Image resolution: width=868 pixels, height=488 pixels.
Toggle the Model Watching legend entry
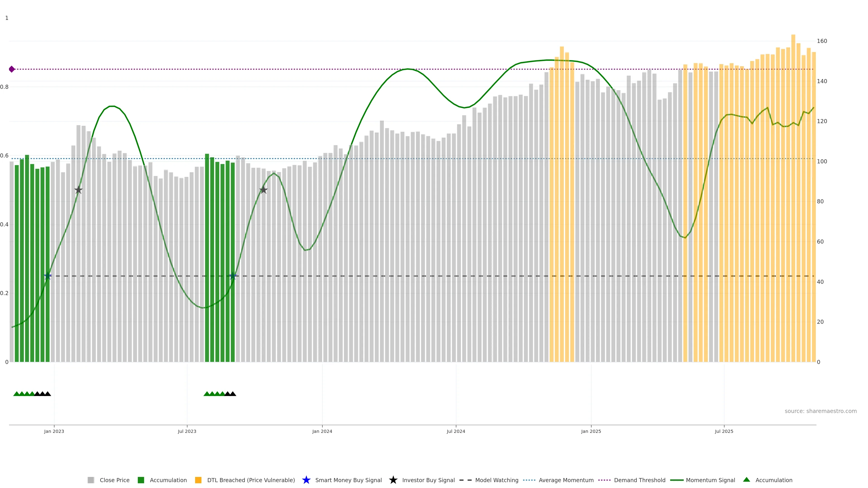click(x=496, y=480)
